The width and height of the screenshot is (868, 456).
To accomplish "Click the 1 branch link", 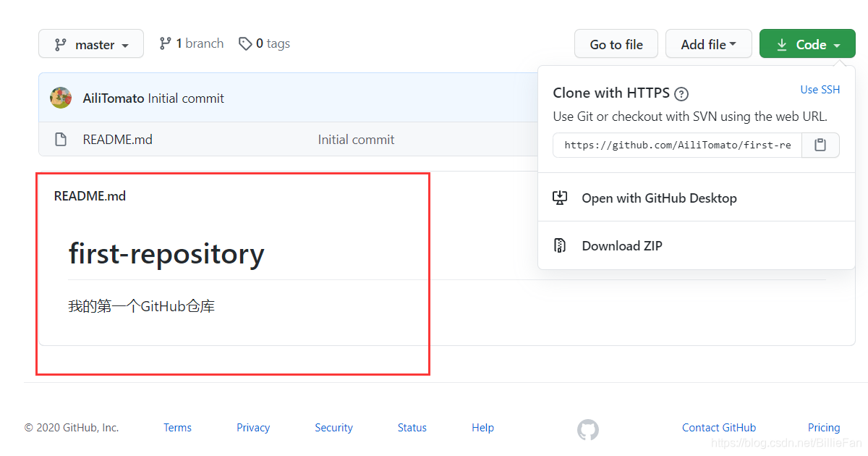I will point(192,43).
